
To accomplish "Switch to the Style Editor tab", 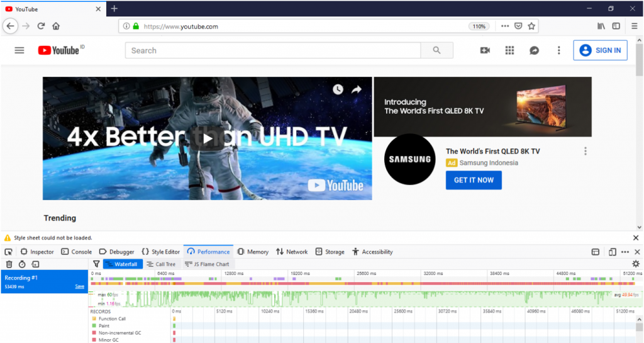I will pos(160,252).
